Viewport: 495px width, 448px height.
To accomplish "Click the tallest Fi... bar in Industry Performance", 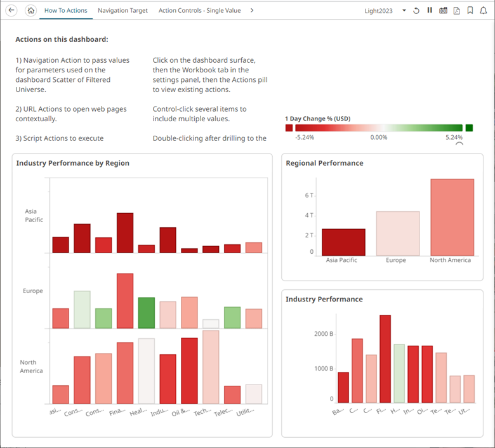I will pyautogui.click(x=385, y=359).
